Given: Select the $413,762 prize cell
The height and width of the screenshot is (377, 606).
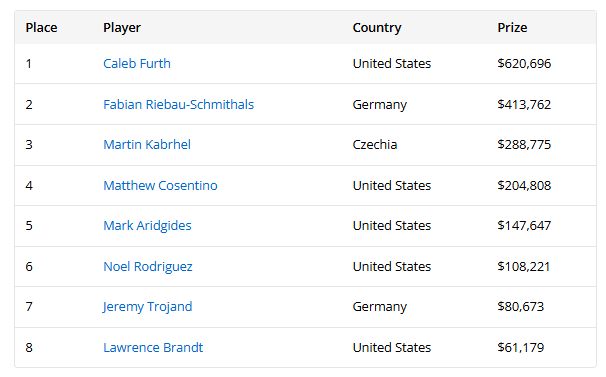Looking at the screenshot, I should click(x=524, y=104).
